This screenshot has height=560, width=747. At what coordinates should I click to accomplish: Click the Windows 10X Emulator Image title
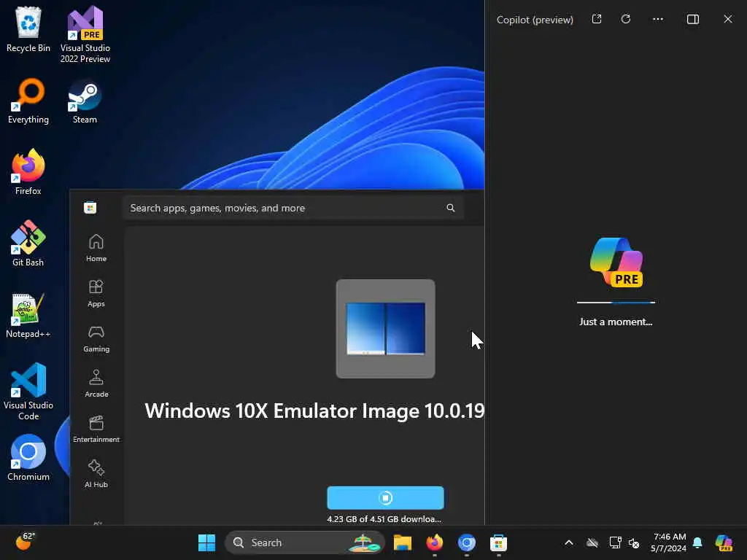314,411
